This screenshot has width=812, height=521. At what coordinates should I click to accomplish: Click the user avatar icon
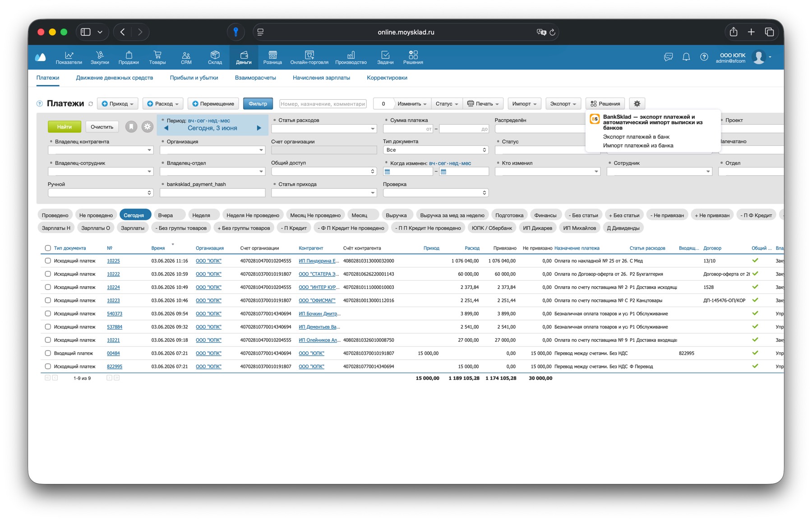tap(759, 57)
